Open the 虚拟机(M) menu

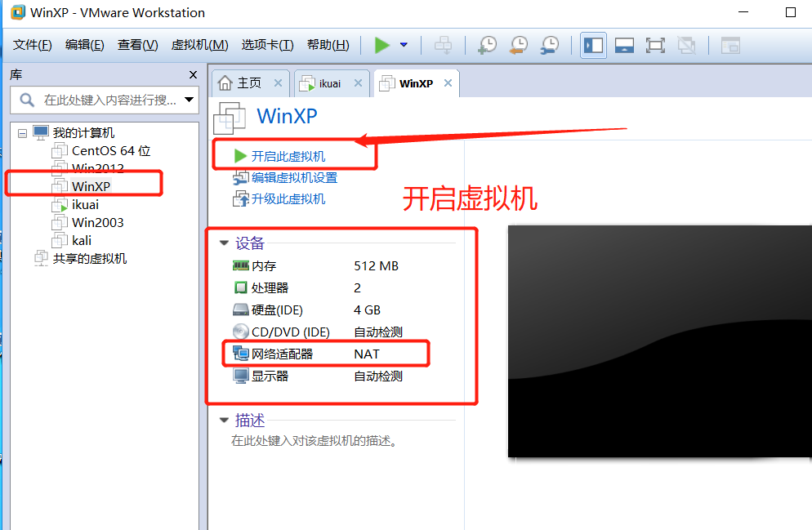pyautogui.click(x=200, y=45)
